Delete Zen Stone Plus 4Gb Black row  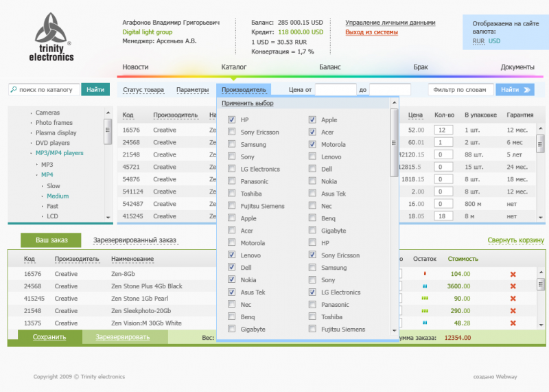[513, 286]
